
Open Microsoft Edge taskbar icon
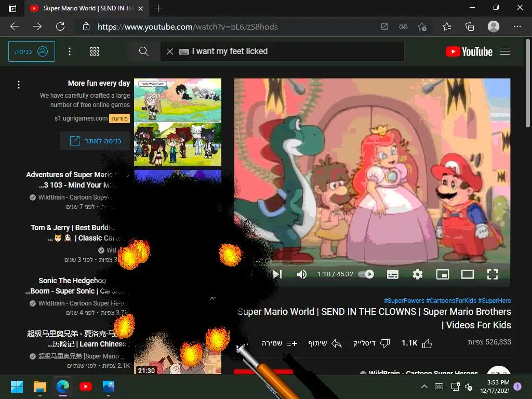(x=63, y=387)
